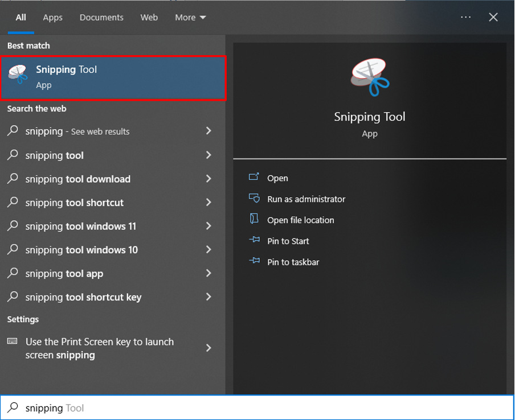The width and height of the screenshot is (515, 420).
Task: Close the search panel with the X
Action: click(493, 17)
